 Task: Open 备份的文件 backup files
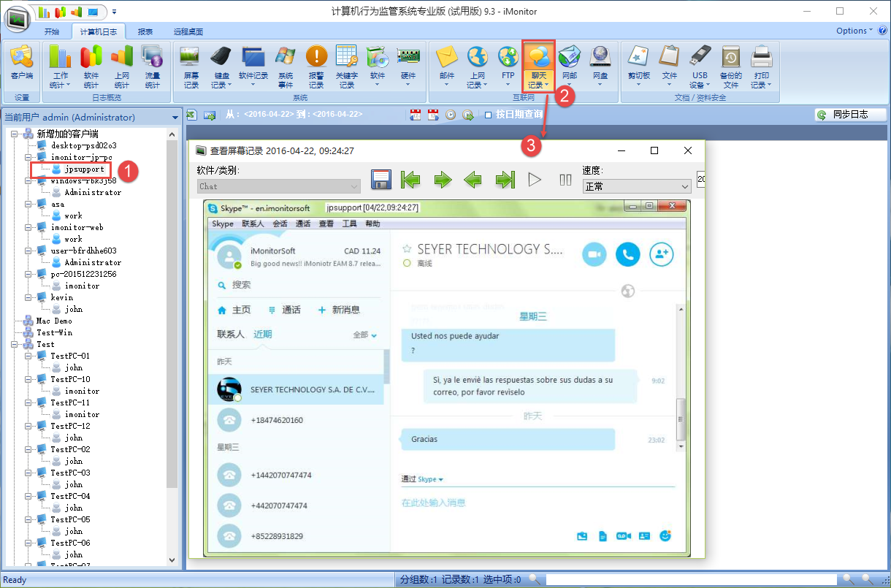(x=731, y=66)
